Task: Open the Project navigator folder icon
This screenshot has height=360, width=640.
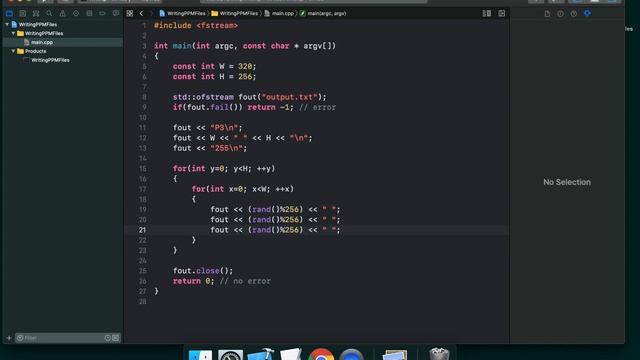Action: coord(9,13)
